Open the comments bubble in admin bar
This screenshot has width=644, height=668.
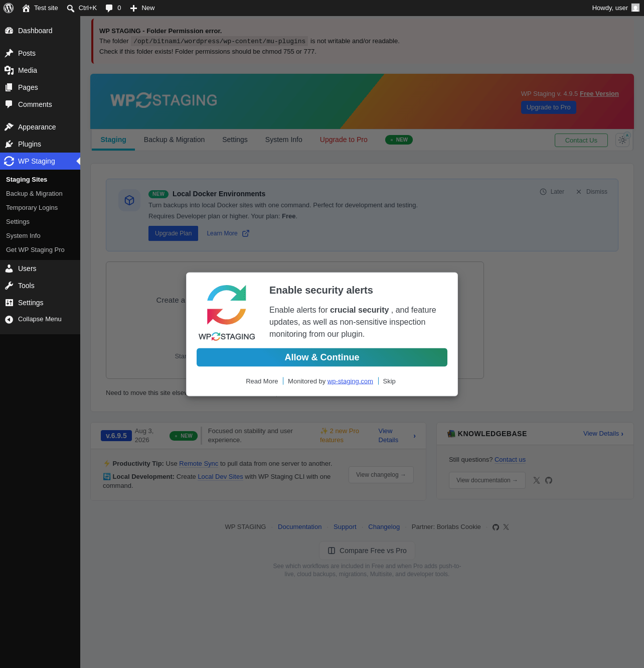click(113, 8)
